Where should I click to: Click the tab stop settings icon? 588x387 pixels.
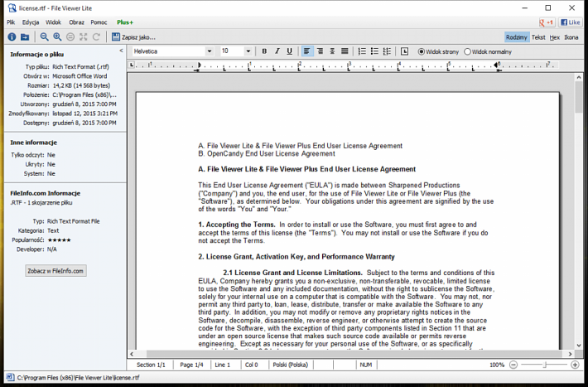tap(404, 51)
